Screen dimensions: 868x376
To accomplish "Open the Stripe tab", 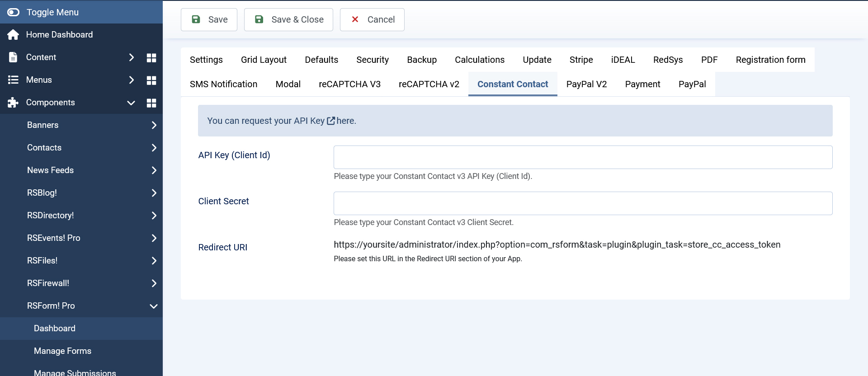I will point(581,60).
